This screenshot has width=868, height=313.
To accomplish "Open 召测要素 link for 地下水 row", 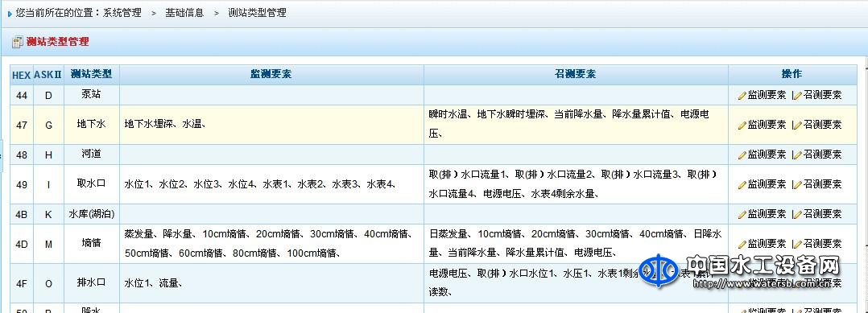I will (x=823, y=125).
